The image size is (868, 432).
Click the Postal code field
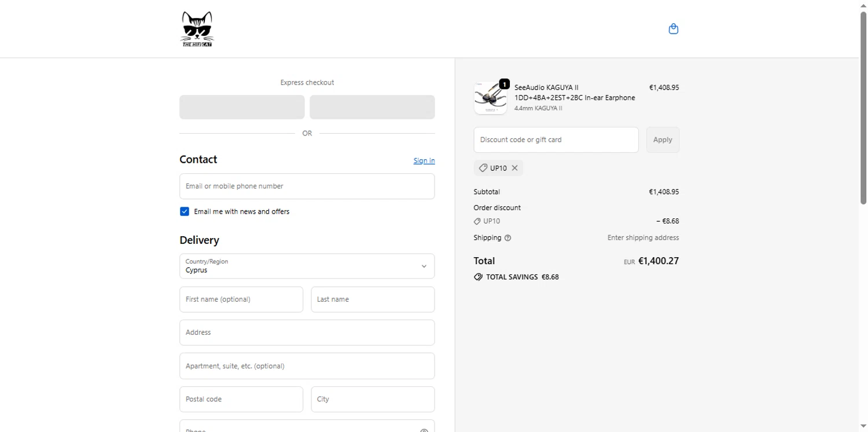click(241, 399)
